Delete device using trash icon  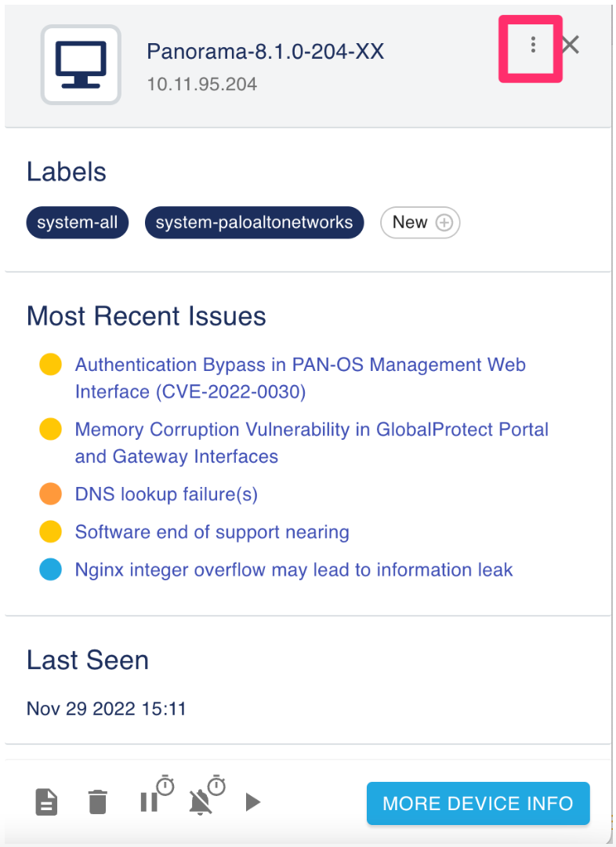pos(97,802)
